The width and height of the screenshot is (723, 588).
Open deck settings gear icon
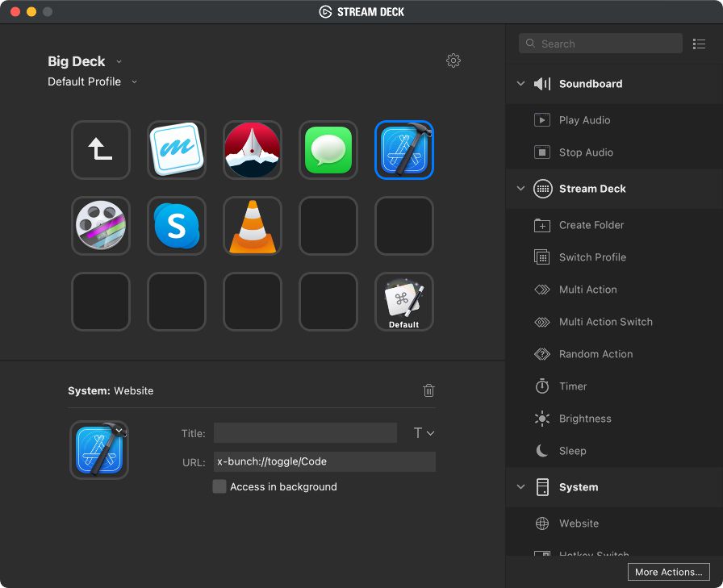point(453,60)
